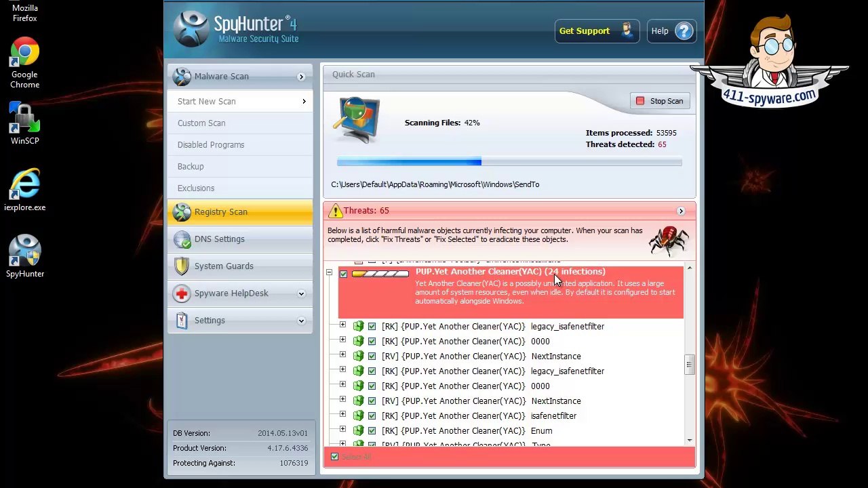Toggle the PUP.Yet Another Cleaner group checkbox

pos(343,274)
